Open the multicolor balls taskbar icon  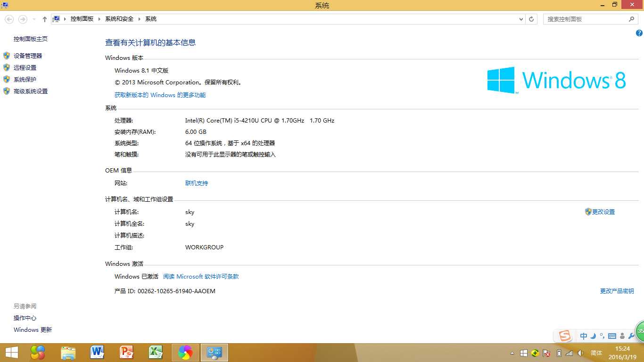(38, 352)
